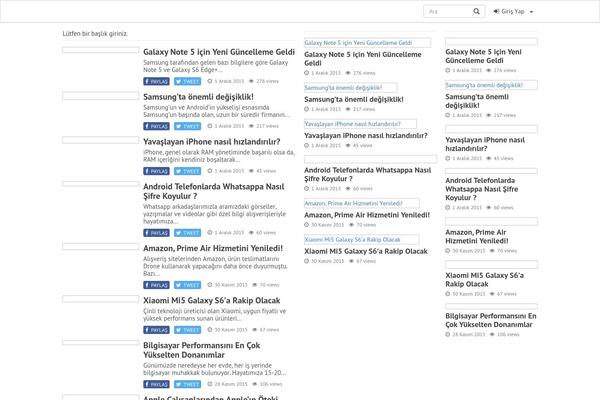The width and height of the screenshot is (600, 400).
Task: Open middle column Galaxy Note 5 headline
Action: [363, 59]
